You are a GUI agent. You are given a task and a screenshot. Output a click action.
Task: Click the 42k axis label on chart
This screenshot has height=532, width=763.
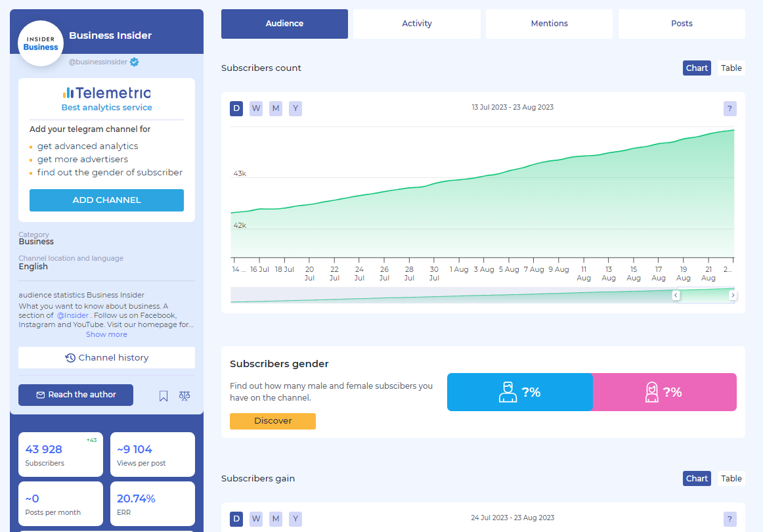(x=240, y=225)
